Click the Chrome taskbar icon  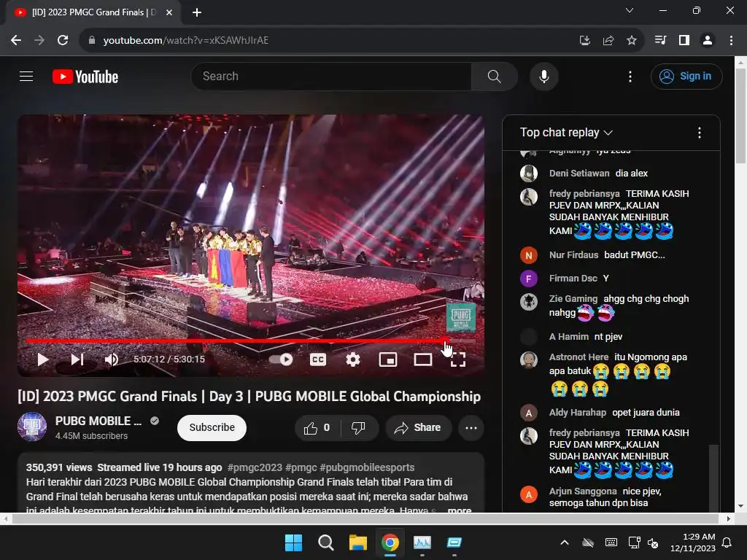(x=390, y=542)
